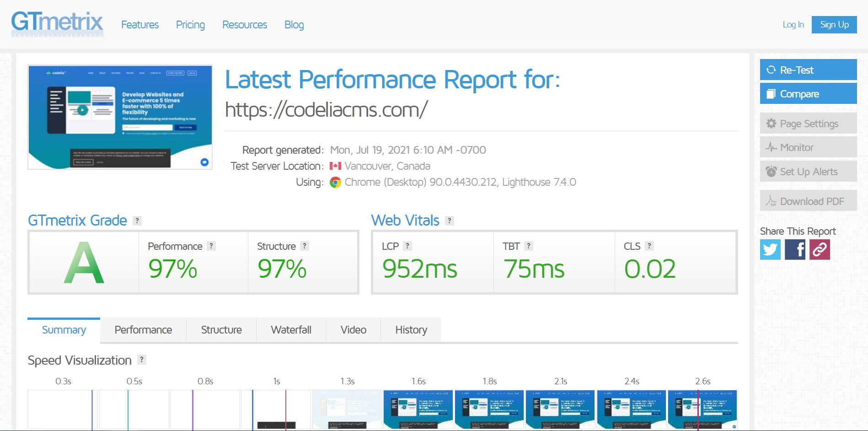Open the History tab
This screenshot has height=431, width=868.
point(411,329)
